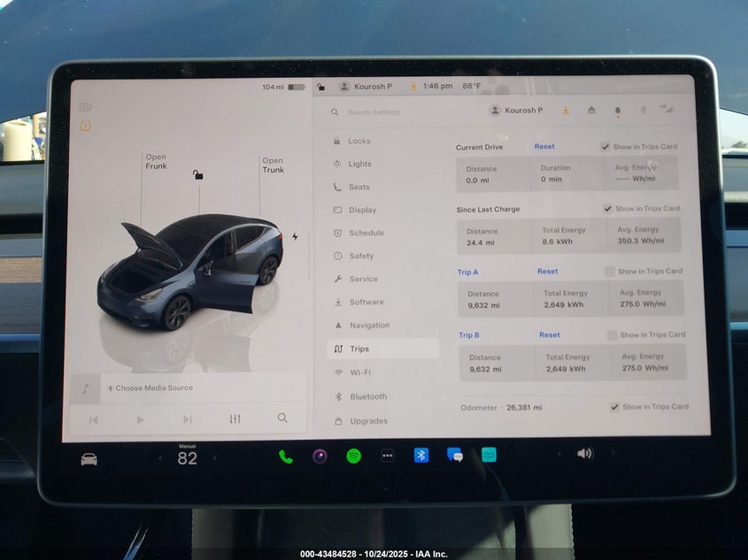This screenshot has width=748, height=560.
Task: Search media with the magnifier icon
Action: point(282,418)
